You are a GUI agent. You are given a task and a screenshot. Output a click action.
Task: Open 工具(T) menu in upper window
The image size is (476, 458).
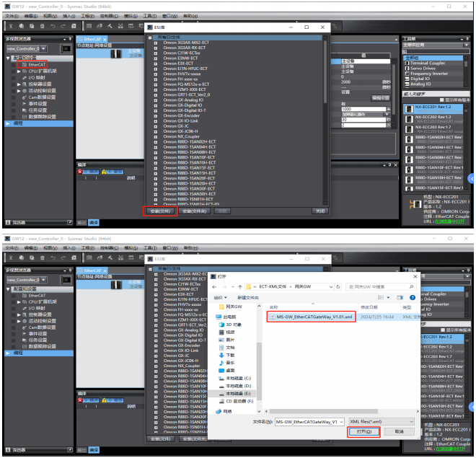[150, 16]
